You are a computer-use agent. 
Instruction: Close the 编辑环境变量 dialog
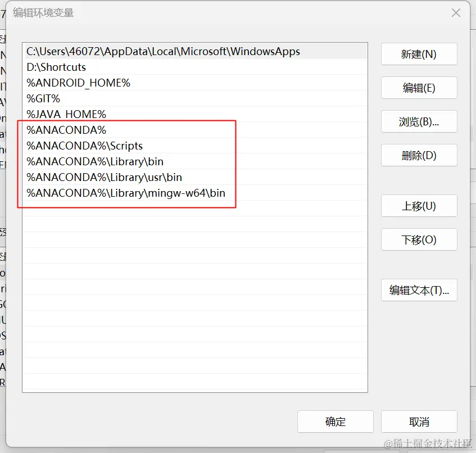[x=456, y=13]
